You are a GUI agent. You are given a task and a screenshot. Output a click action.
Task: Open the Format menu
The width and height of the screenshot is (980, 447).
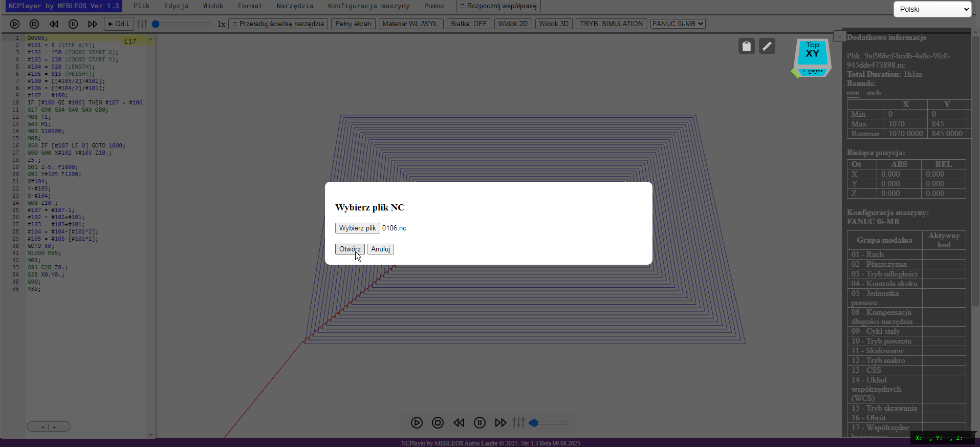point(250,6)
